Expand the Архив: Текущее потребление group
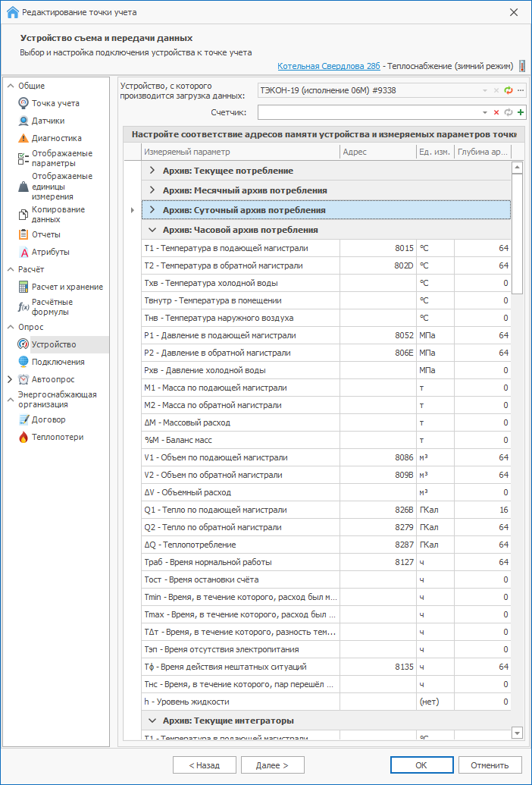 [x=152, y=171]
